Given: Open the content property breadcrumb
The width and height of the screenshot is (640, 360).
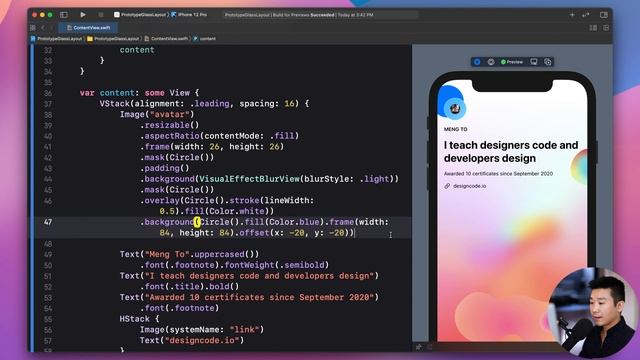Looking at the screenshot, I should click(x=204, y=39).
